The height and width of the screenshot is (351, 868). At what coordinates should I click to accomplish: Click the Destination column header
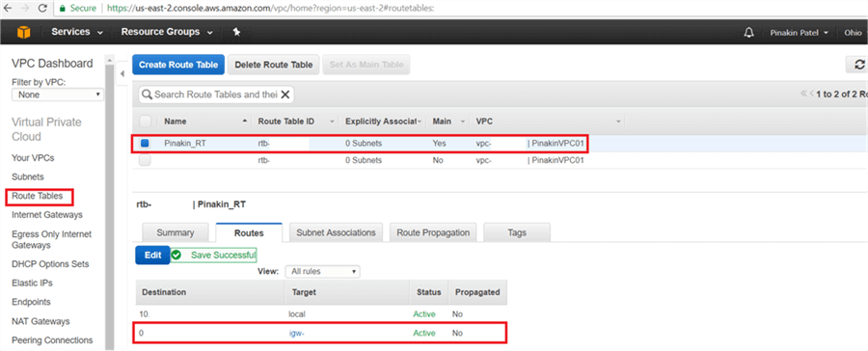(x=164, y=292)
